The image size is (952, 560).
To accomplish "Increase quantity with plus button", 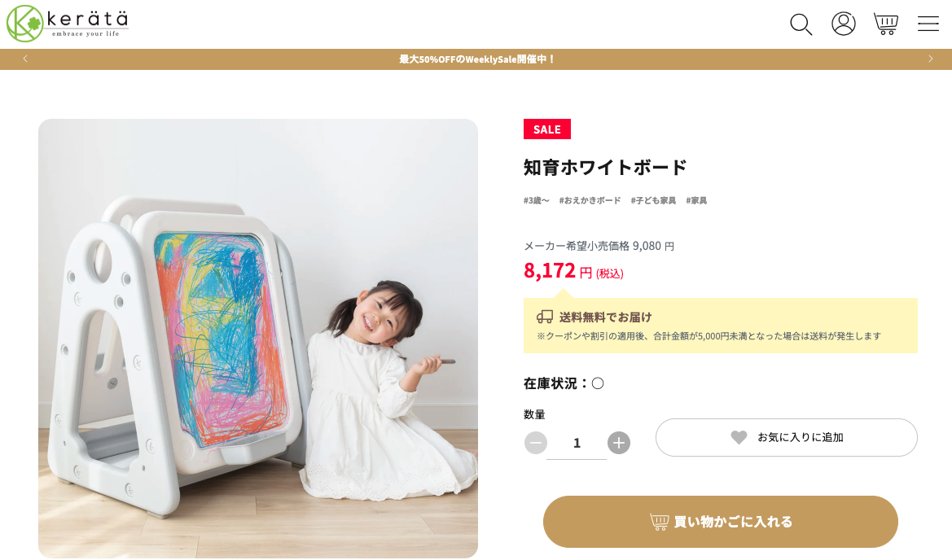I will pyautogui.click(x=619, y=443).
